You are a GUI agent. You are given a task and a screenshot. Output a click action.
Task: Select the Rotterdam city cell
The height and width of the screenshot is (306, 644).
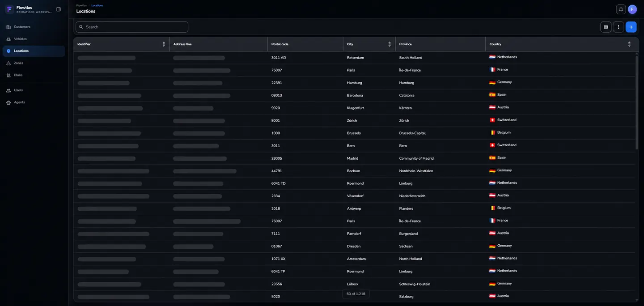(x=356, y=58)
